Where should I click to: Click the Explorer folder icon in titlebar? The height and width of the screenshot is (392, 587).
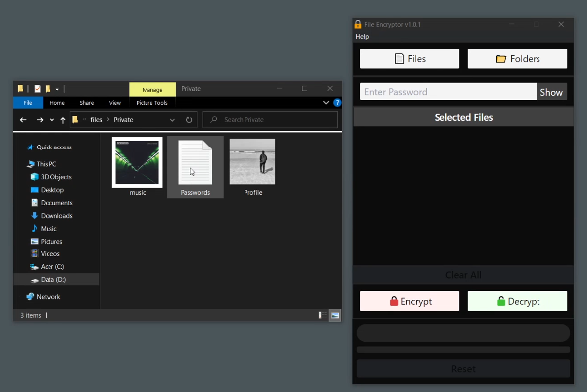pos(20,89)
